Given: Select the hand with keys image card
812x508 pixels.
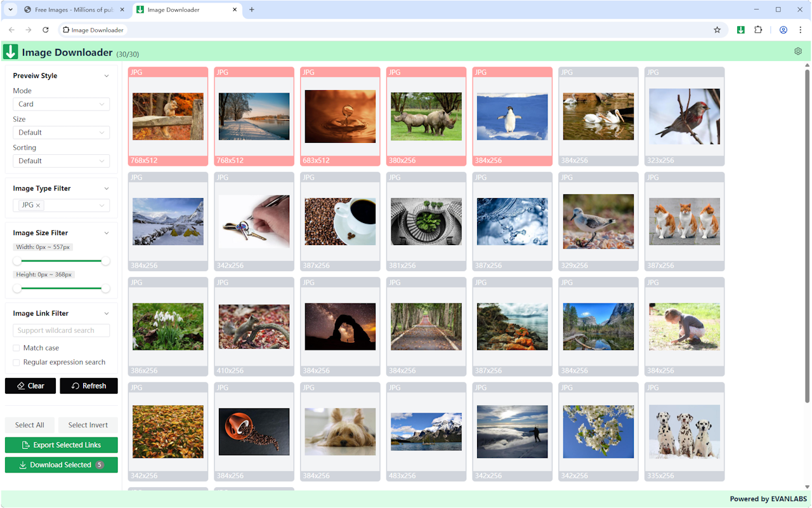Looking at the screenshot, I should pyautogui.click(x=254, y=222).
